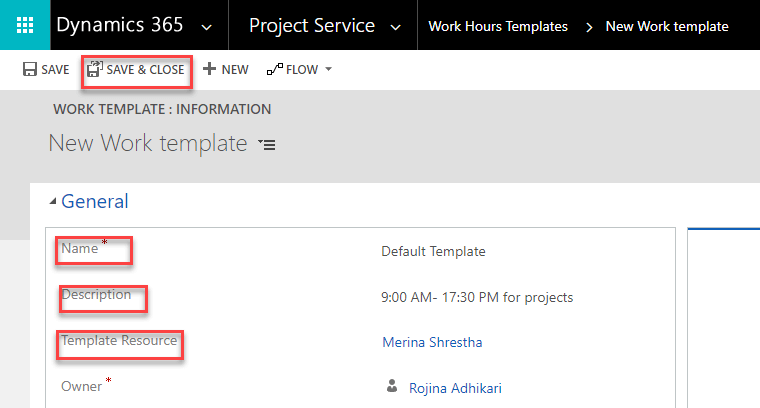Screen dimensions: 760x408
Task: Expand the Project Service chevron dropdown
Action: click(396, 28)
